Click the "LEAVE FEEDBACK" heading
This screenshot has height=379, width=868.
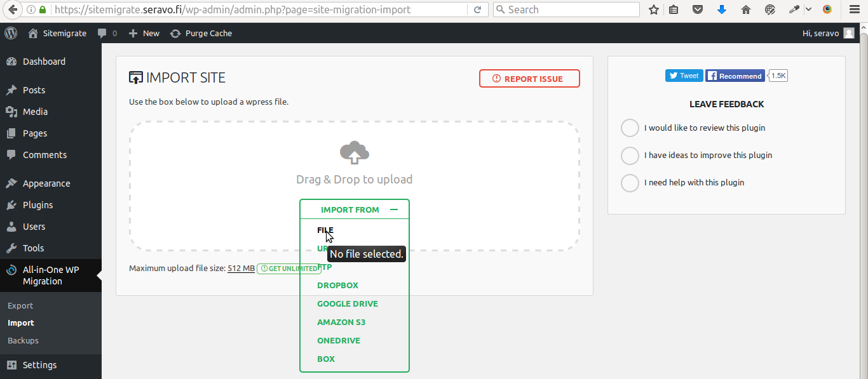pyautogui.click(x=727, y=104)
